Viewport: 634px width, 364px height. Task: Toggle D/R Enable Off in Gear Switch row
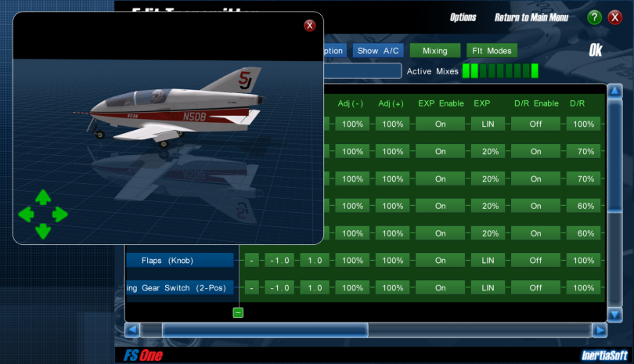point(535,288)
